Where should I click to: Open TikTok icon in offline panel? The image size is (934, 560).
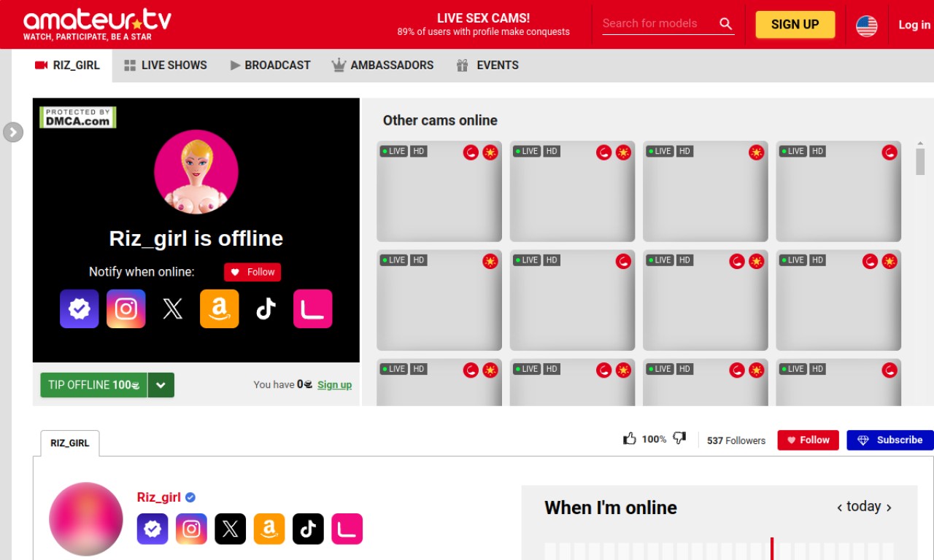click(x=266, y=309)
